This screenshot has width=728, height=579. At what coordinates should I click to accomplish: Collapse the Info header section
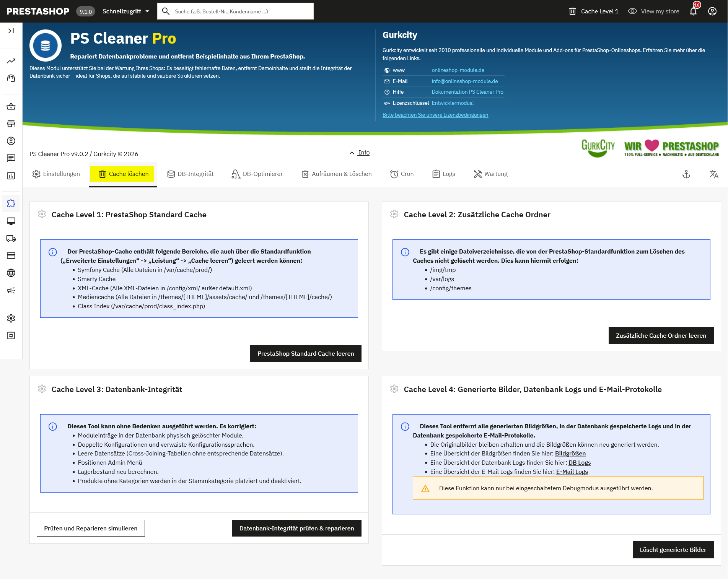coord(360,152)
